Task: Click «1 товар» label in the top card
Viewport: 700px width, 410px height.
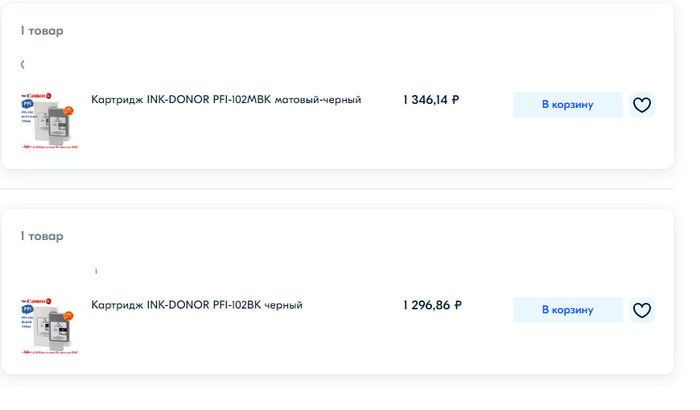Action: click(42, 31)
